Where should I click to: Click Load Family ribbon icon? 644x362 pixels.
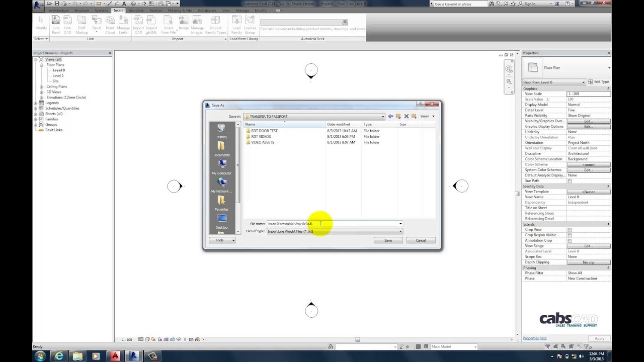pyautogui.click(x=236, y=24)
